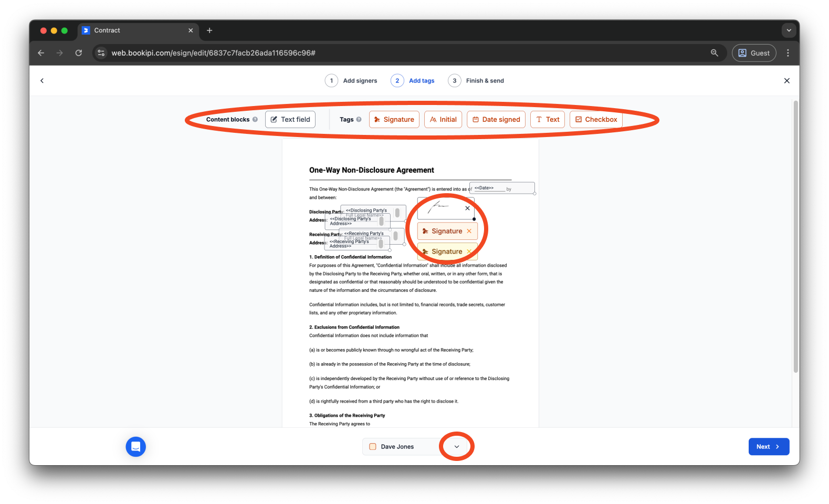Open the site information icon in address bar
This screenshot has width=829, height=504.
point(101,53)
